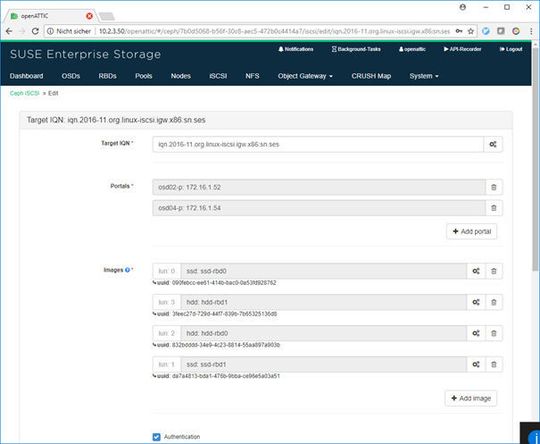Click the lun: 0 label

(167, 271)
